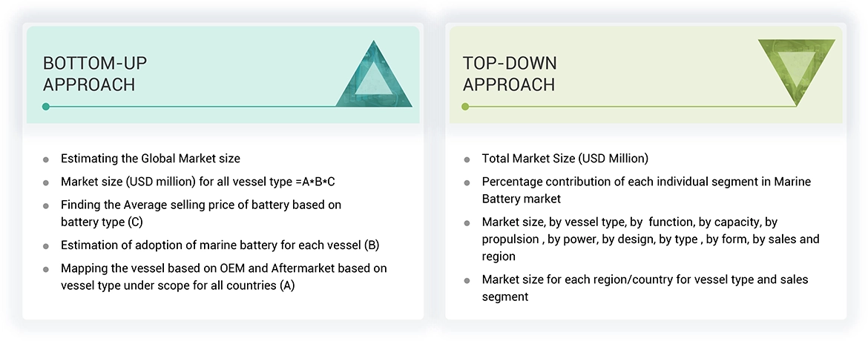
Task: Click the bullet beside 'Total Market Size'
Action: [x=467, y=159]
